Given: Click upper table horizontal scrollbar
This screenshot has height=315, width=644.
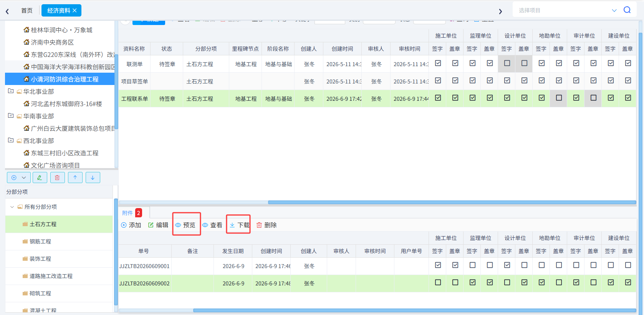Looking at the screenshot, I should pos(452,202).
